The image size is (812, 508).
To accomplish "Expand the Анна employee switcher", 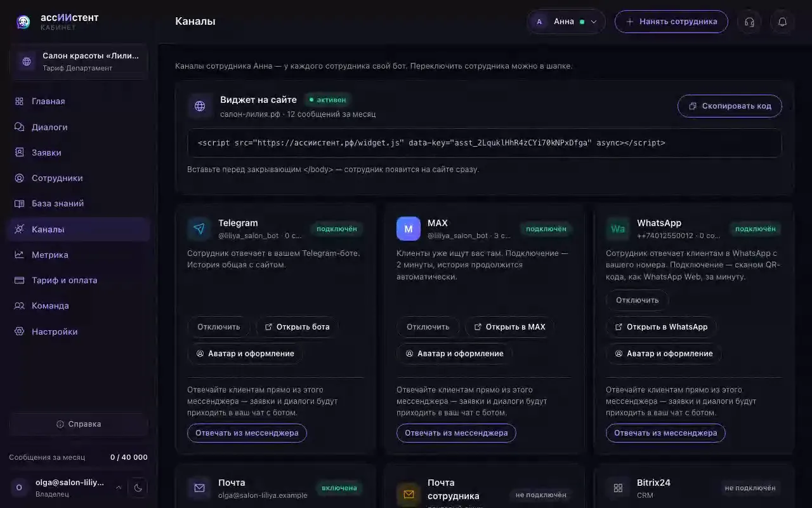I will coord(566,22).
